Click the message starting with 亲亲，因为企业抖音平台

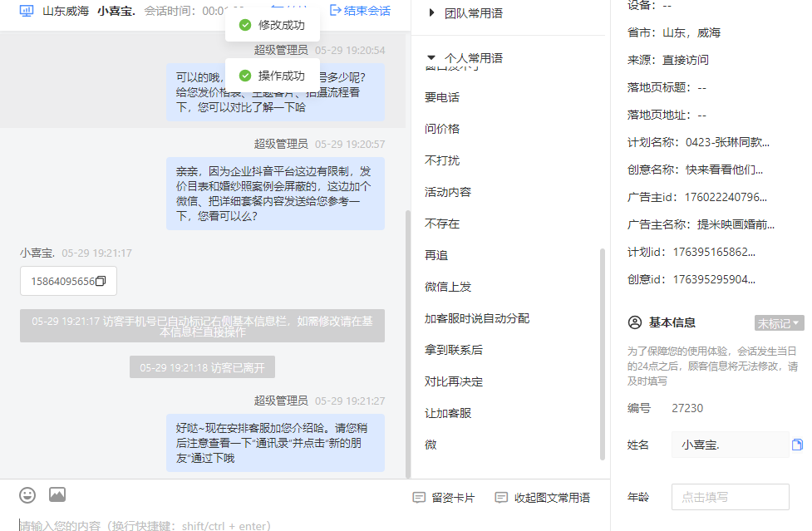click(x=275, y=194)
